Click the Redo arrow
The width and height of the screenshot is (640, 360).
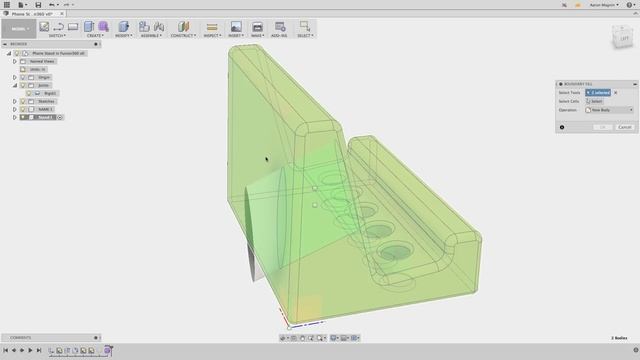(x=66, y=5)
